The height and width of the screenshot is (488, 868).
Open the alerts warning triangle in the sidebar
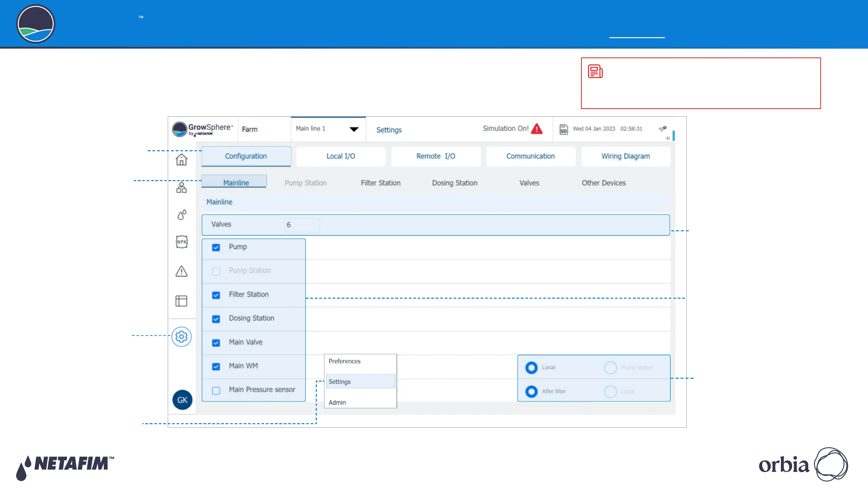pos(181,271)
